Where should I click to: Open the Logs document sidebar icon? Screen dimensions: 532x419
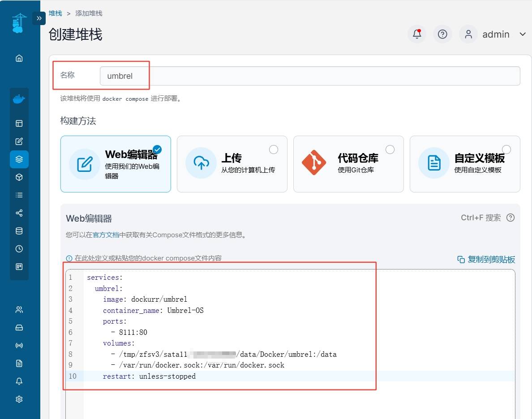[x=19, y=363]
